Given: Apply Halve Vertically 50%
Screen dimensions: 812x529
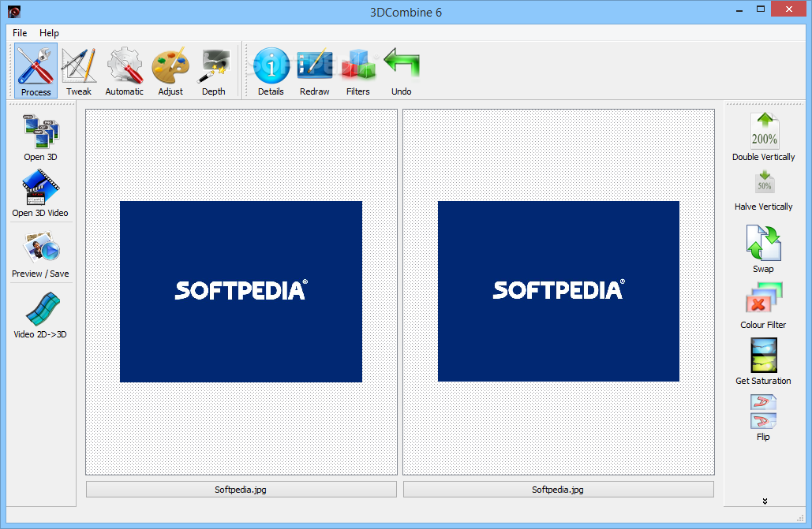Looking at the screenshot, I should tap(764, 191).
